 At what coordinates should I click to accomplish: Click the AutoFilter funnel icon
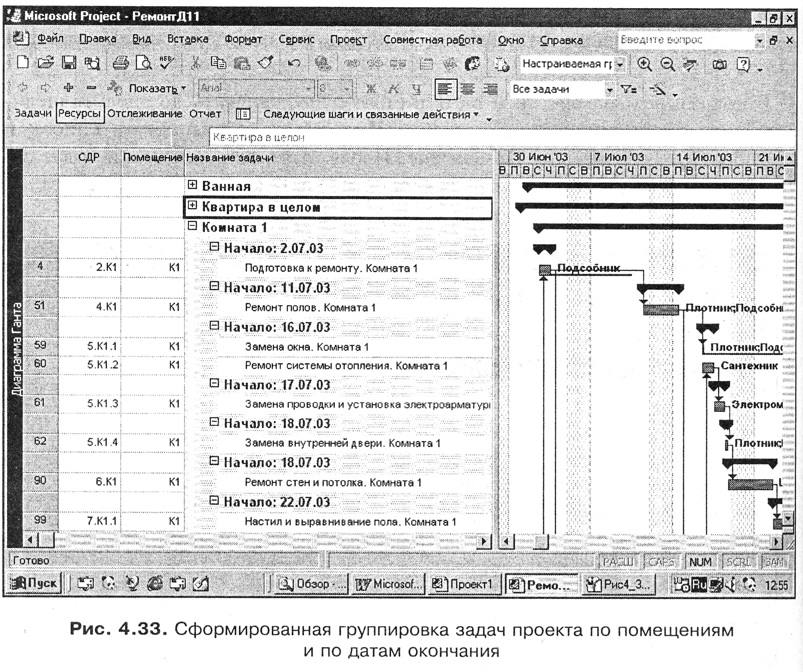(628, 89)
